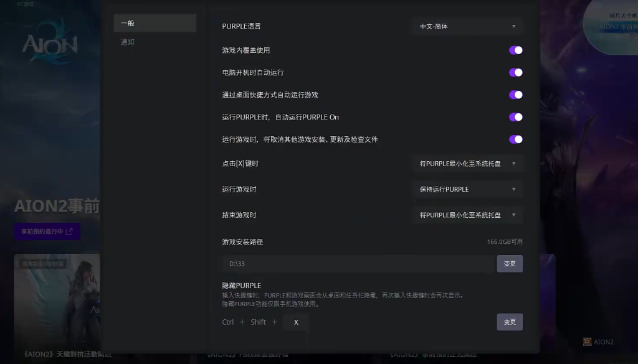Turn off 通过桌面快捷方式自动运行游戏 switch
The height and width of the screenshot is (364, 638).
tap(515, 95)
